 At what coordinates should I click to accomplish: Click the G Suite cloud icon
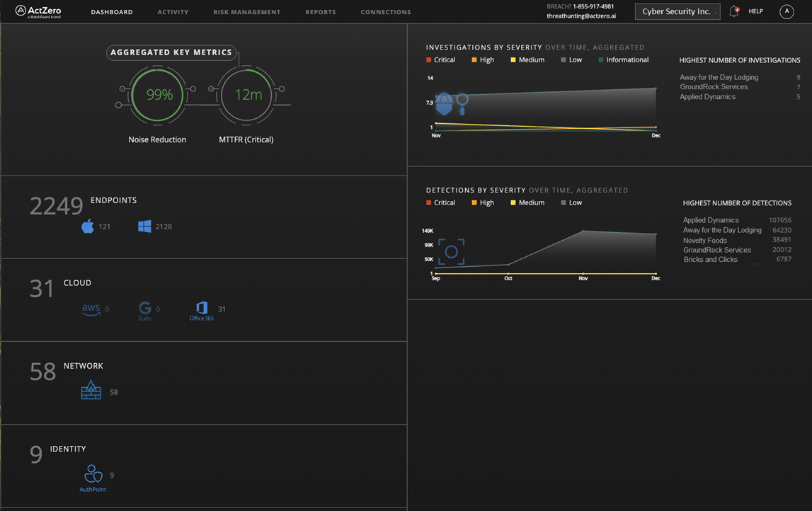click(146, 308)
